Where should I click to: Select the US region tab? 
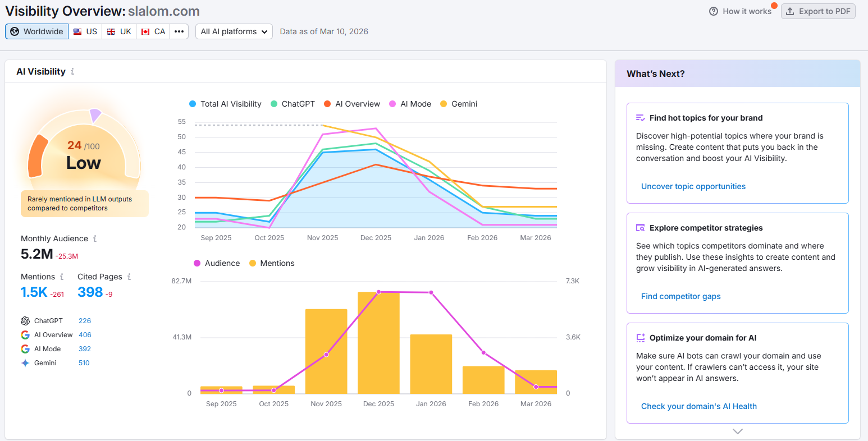tap(85, 31)
